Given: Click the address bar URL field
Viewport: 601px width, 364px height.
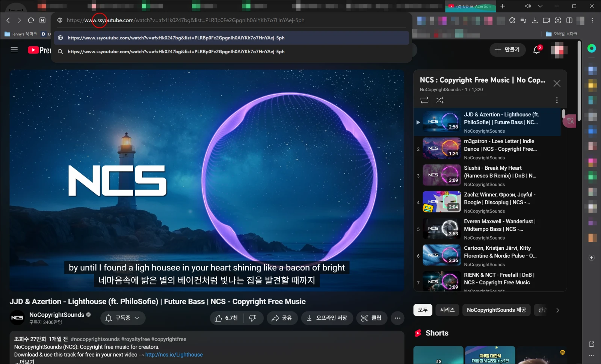Looking at the screenshot, I should pos(232,20).
